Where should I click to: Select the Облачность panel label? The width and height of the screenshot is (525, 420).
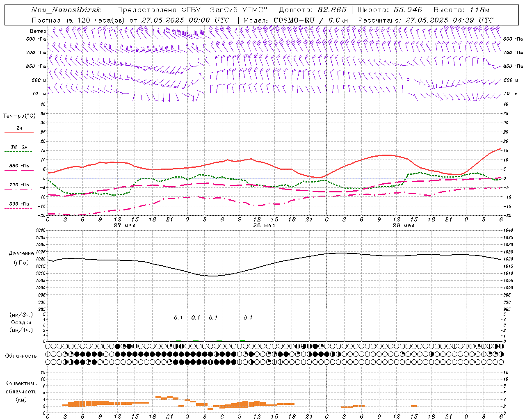(x=21, y=356)
